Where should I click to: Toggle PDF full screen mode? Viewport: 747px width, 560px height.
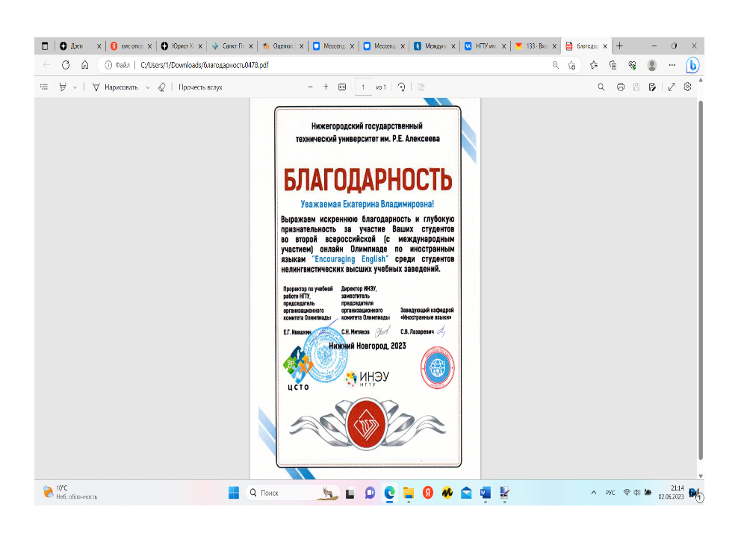pyautogui.click(x=671, y=87)
